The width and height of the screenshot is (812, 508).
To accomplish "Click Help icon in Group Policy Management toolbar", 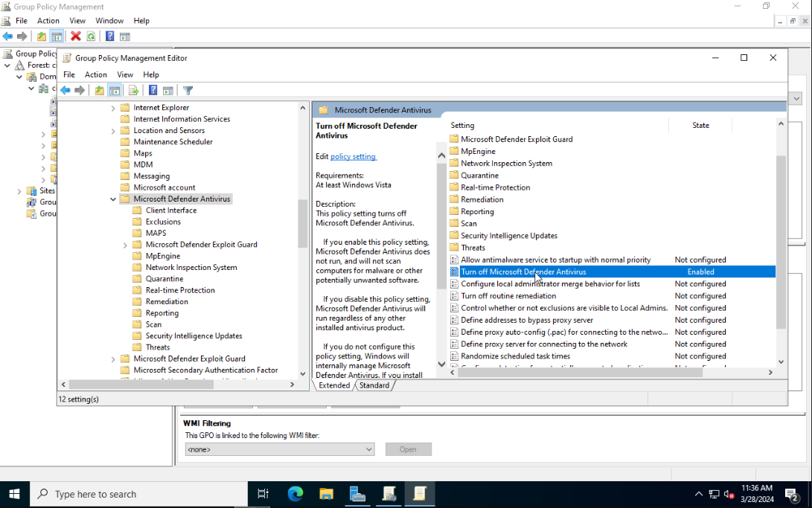I will click(110, 36).
